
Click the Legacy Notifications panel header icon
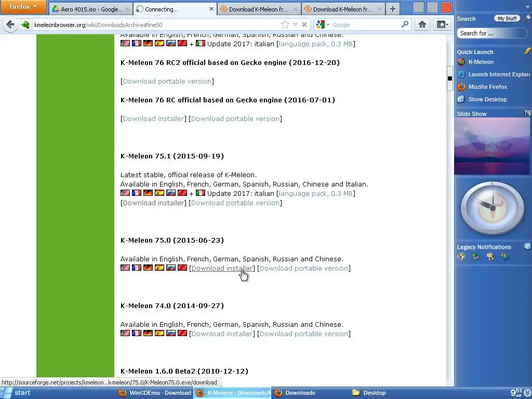(x=527, y=246)
